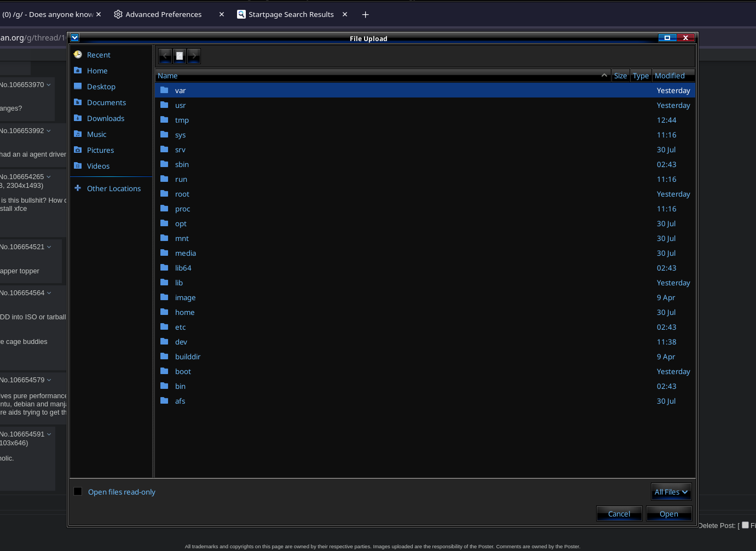Screen dimensions: 756x551
Task: Expand post menu arrow for No.106654521
Action: 49,247
